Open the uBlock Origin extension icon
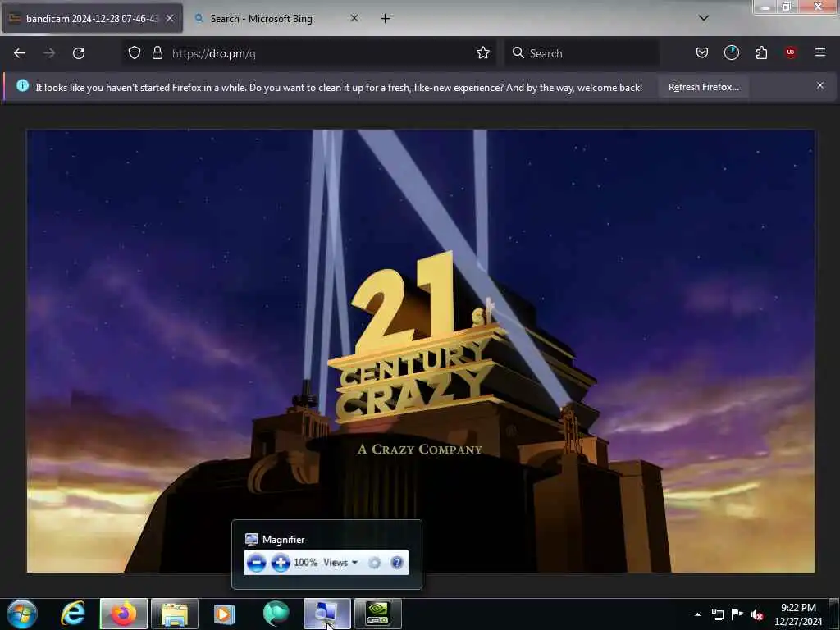The image size is (840, 630). 791,52
